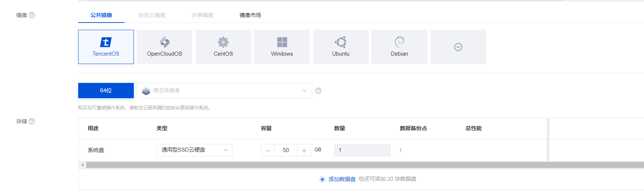Image resolution: width=644 pixels, height=196 pixels.
Task: Click the storage table horizontal scrollbar
Action: pyautogui.click(x=365, y=165)
